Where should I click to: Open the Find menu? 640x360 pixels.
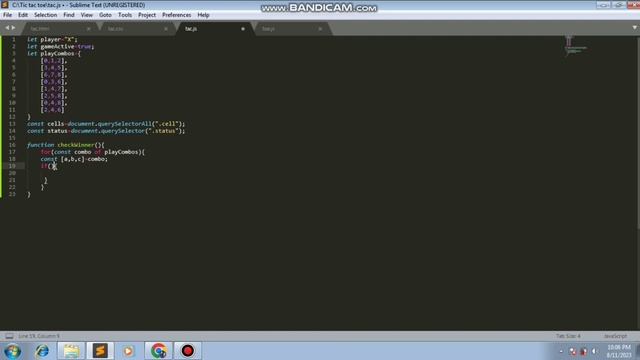pyautogui.click(x=69, y=15)
